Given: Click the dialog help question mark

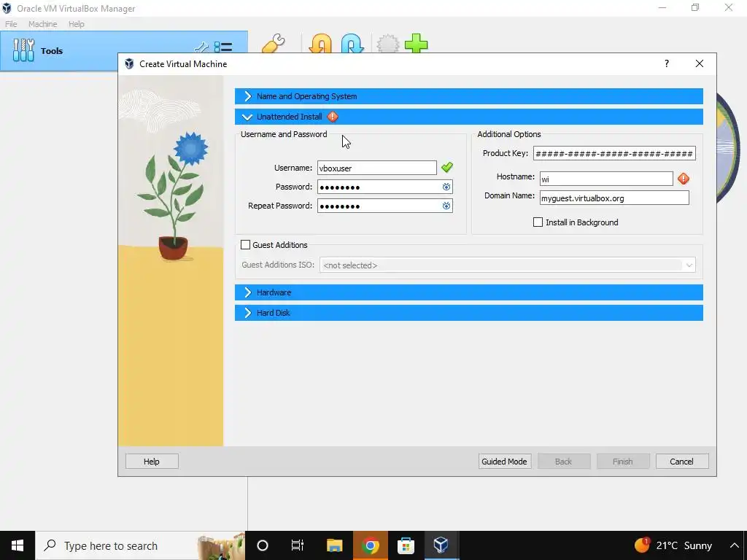Looking at the screenshot, I should point(667,63).
